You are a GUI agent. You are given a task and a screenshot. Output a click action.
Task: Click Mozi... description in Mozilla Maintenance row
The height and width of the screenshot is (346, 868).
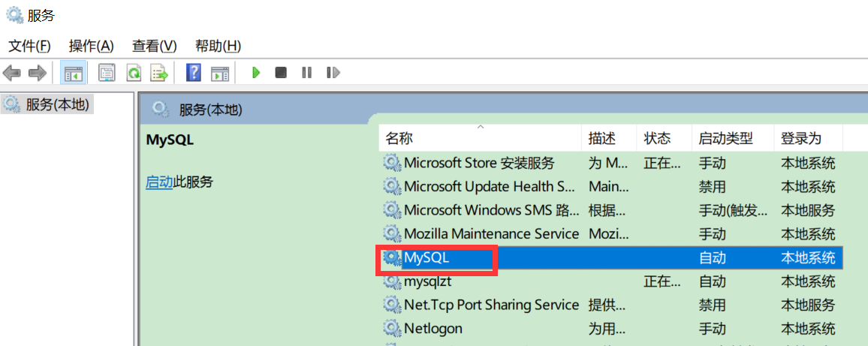pyautogui.click(x=607, y=233)
